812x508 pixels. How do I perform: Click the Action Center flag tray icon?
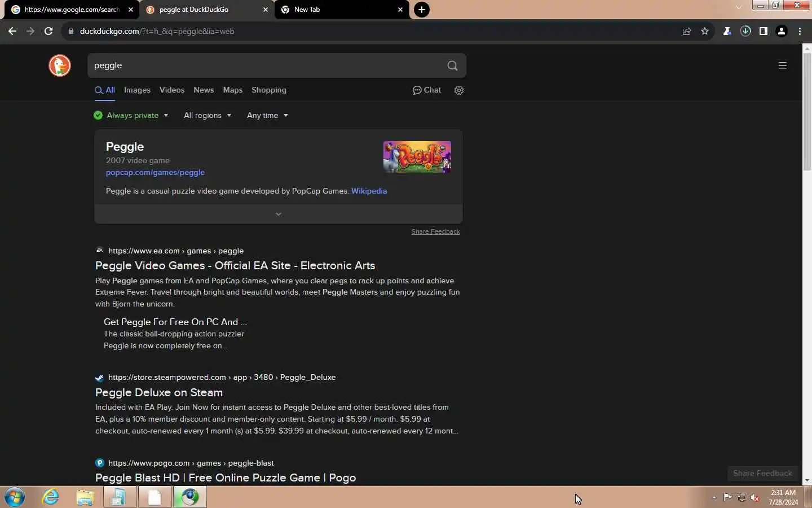(727, 497)
